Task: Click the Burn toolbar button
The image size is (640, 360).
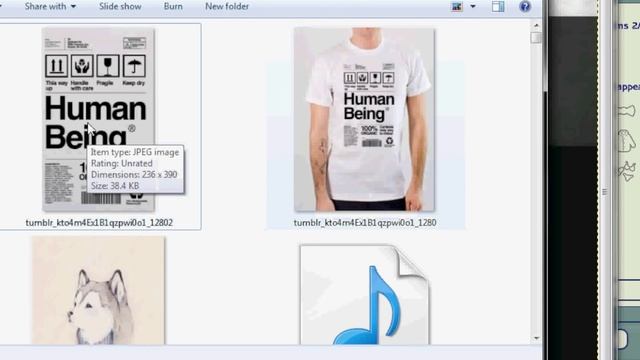Action: (173, 7)
